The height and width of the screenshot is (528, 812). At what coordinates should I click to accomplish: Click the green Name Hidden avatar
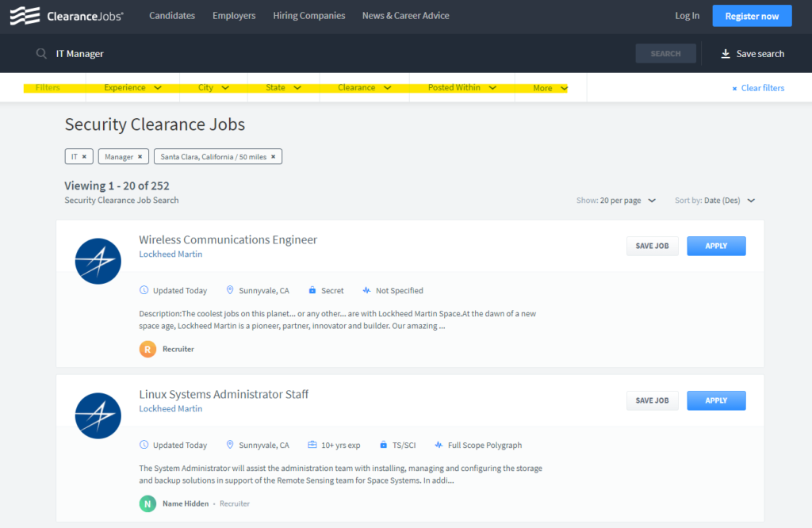pyautogui.click(x=147, y=503)
